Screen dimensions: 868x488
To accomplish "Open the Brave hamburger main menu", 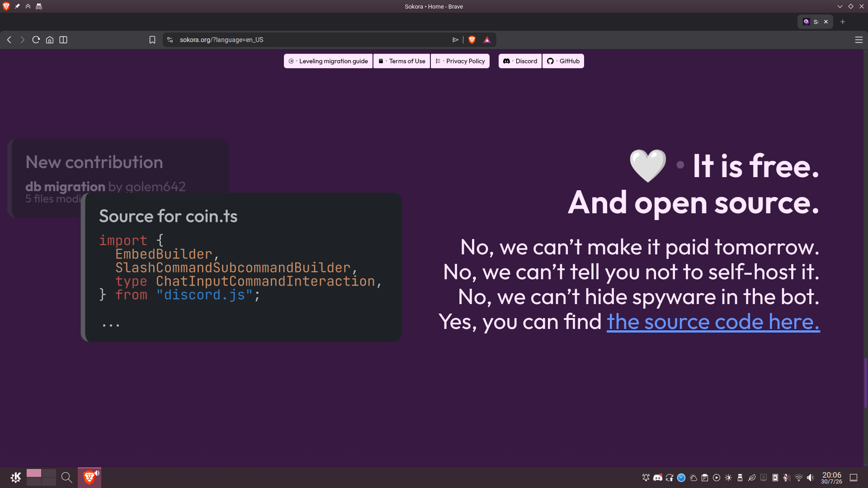I will 859,40.
